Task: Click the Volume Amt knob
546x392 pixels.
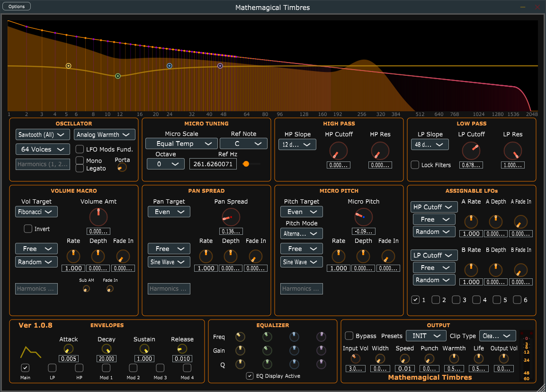Action: pos(98,217)
